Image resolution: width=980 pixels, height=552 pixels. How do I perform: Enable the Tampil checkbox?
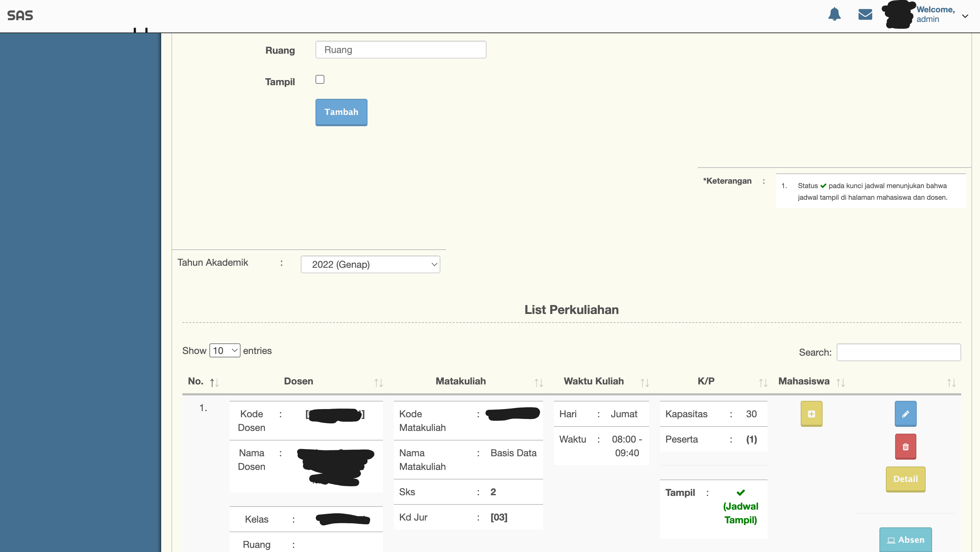[320, 79]
